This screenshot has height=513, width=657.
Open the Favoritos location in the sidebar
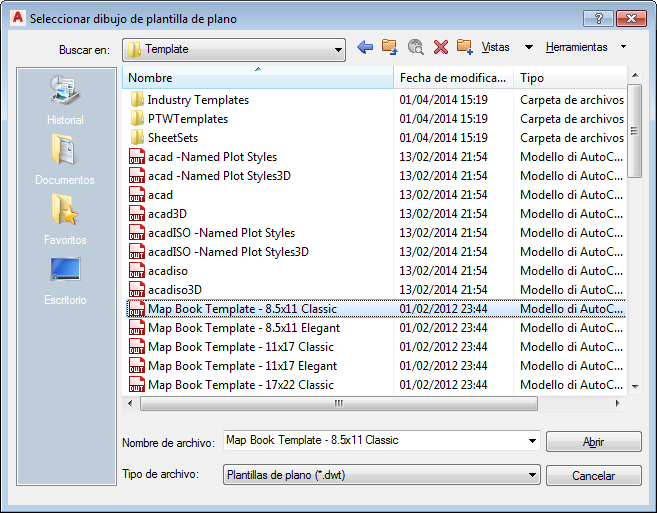65,219
